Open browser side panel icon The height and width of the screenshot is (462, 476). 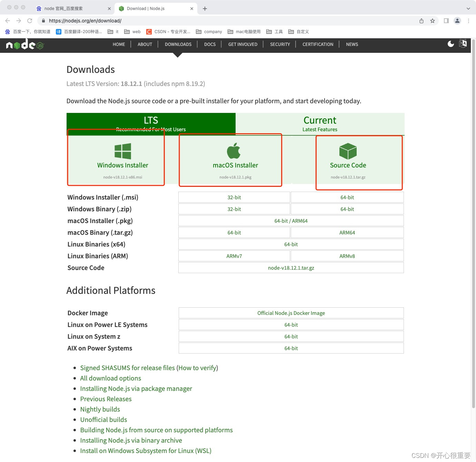[446, 21]
